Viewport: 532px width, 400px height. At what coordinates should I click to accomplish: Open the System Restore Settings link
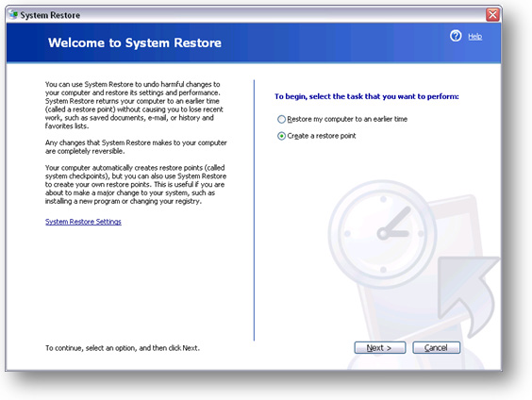[83, 222]
